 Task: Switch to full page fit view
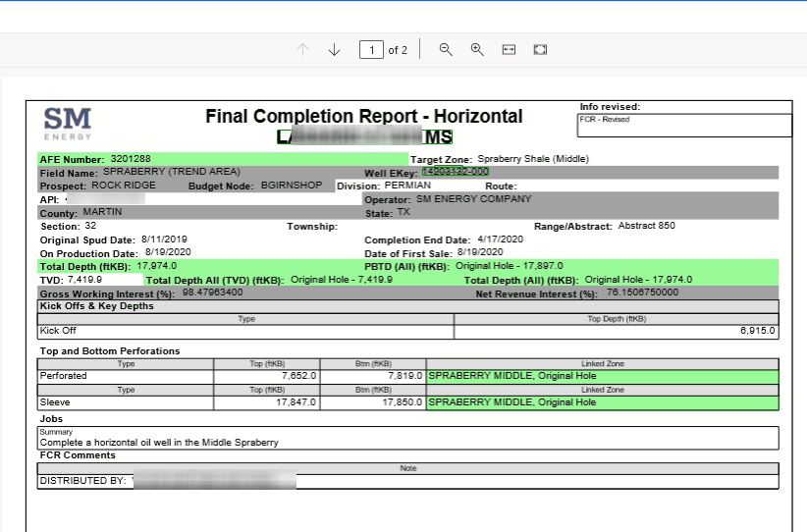click(x=540, y=49)
